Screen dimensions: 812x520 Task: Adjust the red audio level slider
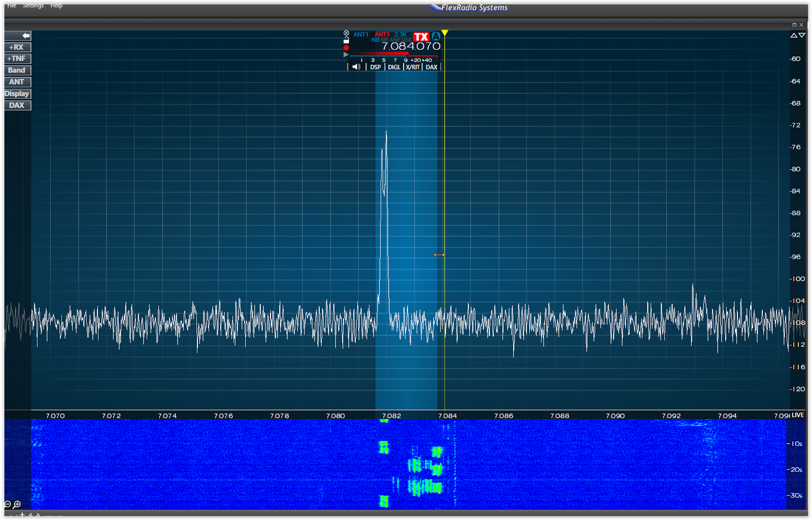tap(381, 53)
